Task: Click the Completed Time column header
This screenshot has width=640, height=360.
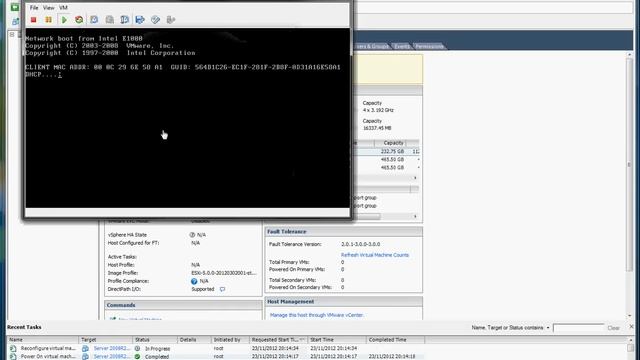Action: click(395, 340)
